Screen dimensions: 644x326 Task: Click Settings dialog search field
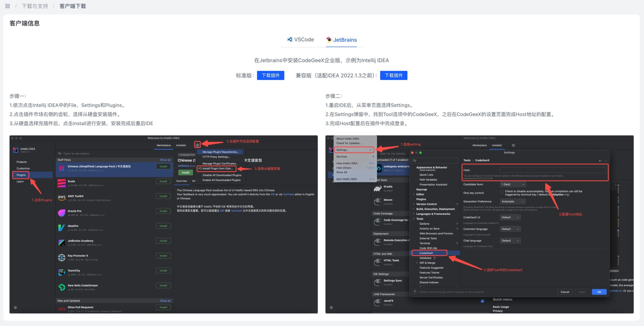tap(435, 160)
